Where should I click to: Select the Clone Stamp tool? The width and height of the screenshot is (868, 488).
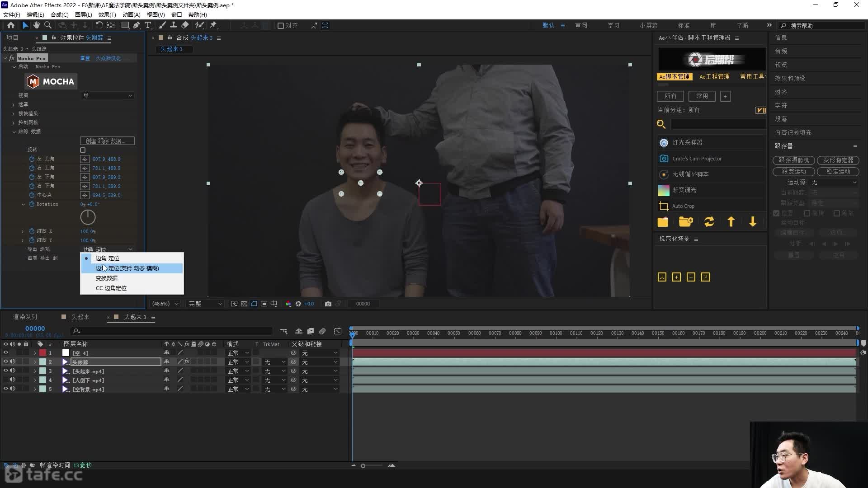173,25
